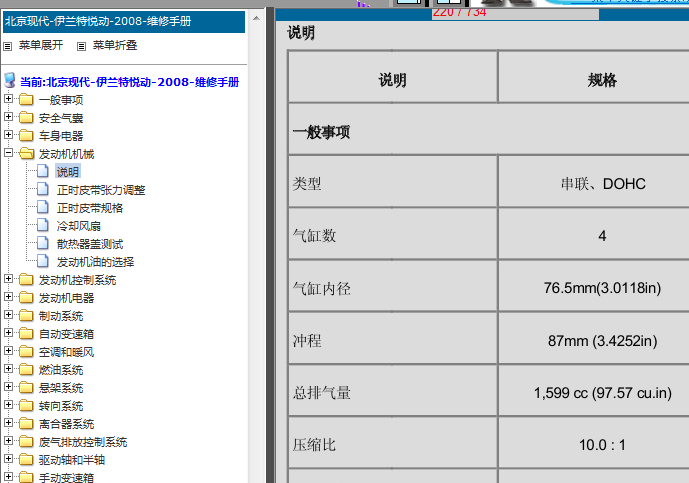Select 手动变速箱 folder label
This screenshot has height=483, width=689.
pos(66,478)
